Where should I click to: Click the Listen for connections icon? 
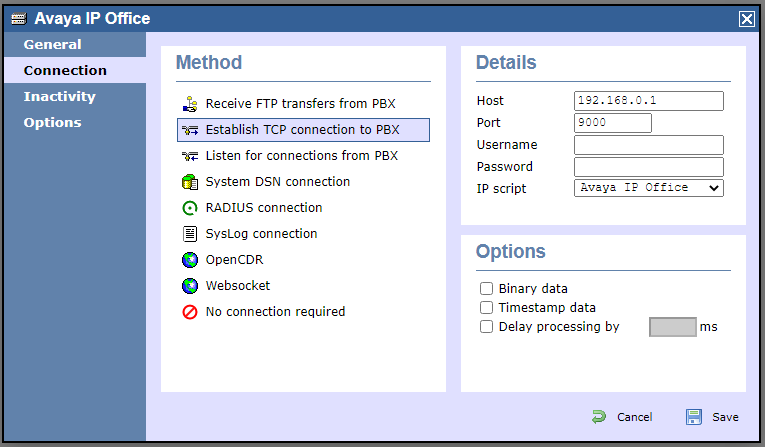190,156
